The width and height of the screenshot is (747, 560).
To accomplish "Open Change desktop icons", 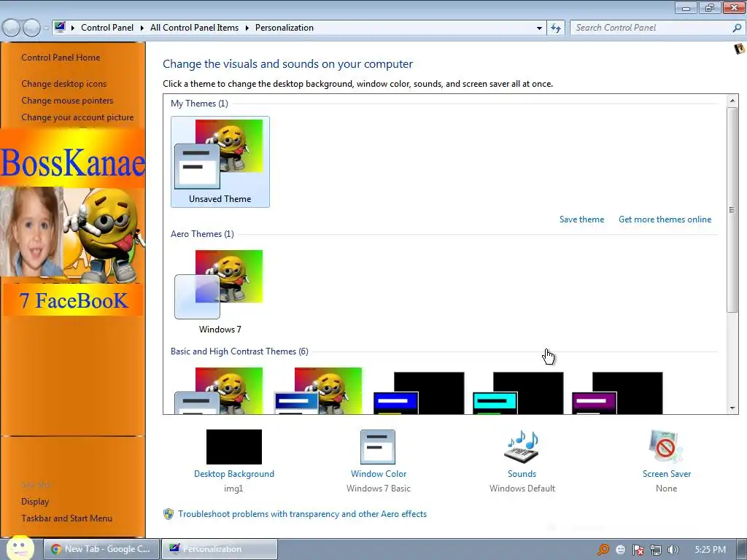I will (x=64, y=84).
